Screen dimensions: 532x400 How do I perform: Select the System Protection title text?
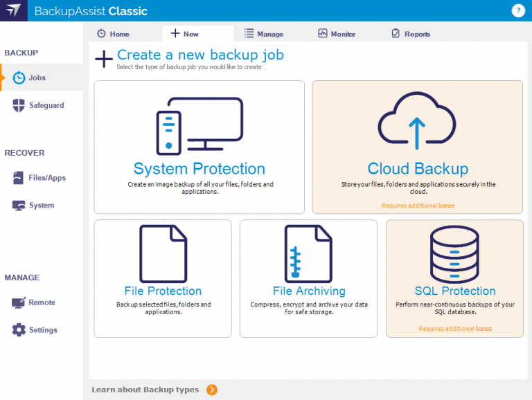pos(199,169)
